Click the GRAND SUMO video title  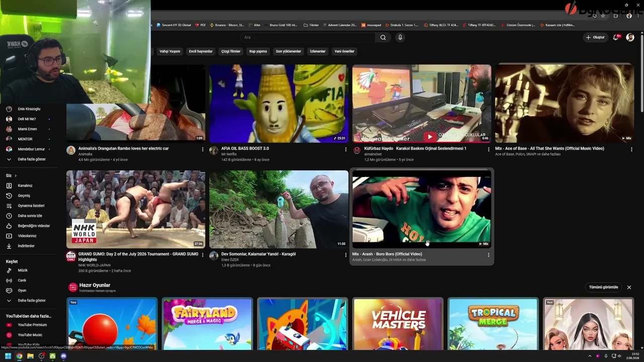(138, 257)
